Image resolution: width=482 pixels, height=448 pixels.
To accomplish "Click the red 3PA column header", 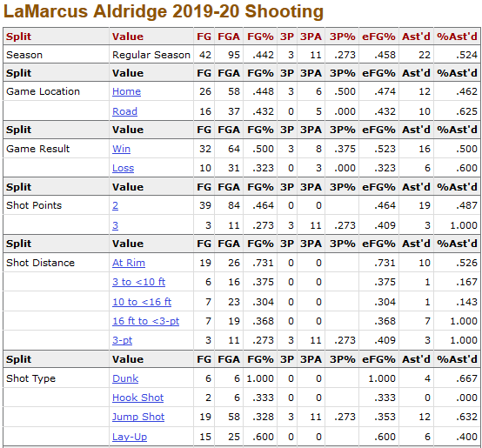I will tap(311, 37).
